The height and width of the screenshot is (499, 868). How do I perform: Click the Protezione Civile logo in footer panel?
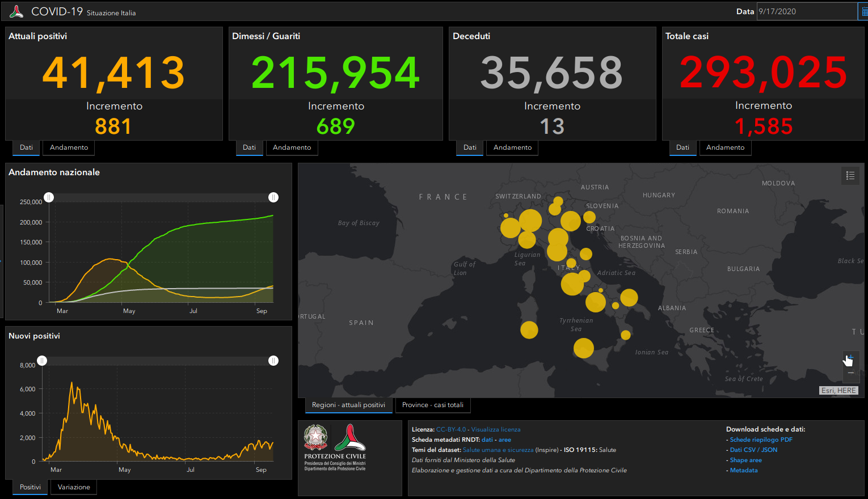pyautogui.click(x=350, y=437)
